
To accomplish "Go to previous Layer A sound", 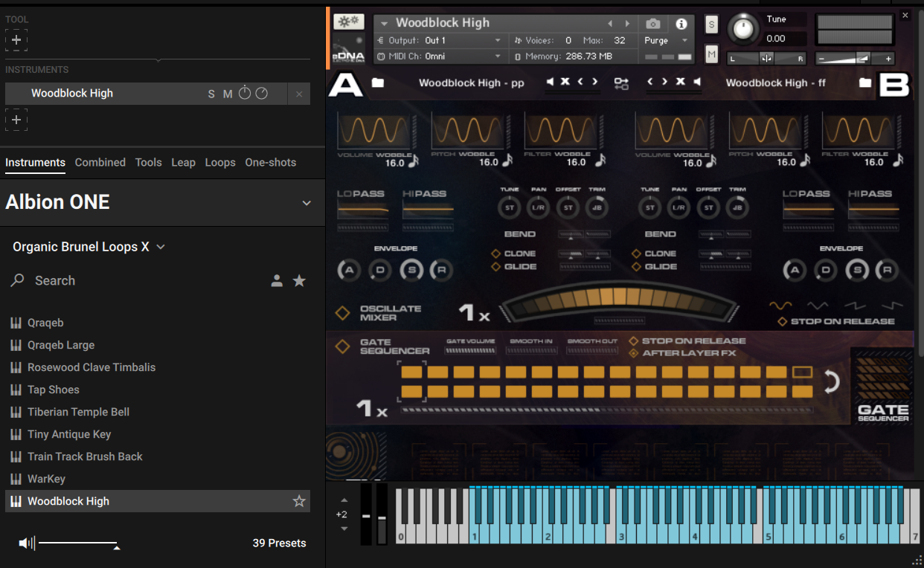I will [580, 82].
